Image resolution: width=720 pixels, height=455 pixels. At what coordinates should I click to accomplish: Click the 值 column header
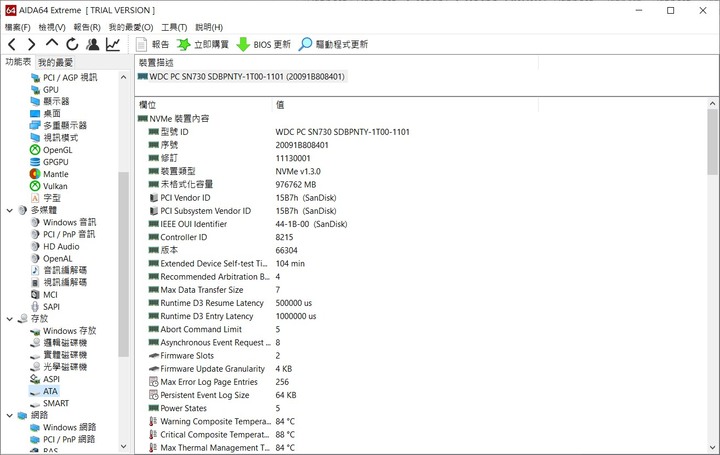(x=405, y=105)
